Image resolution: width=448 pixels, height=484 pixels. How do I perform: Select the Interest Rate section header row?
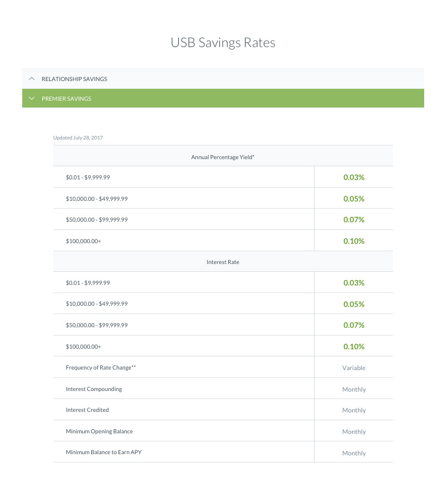223,262
